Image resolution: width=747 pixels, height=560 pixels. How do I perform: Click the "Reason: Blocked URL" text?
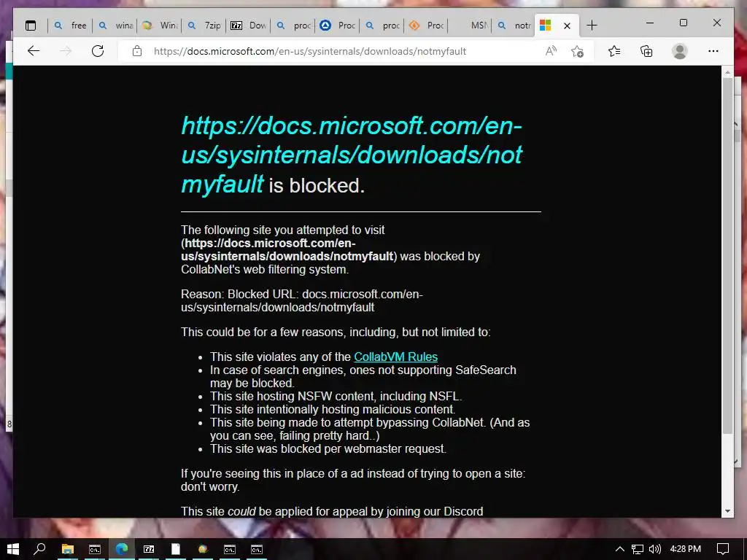(301, 300)
